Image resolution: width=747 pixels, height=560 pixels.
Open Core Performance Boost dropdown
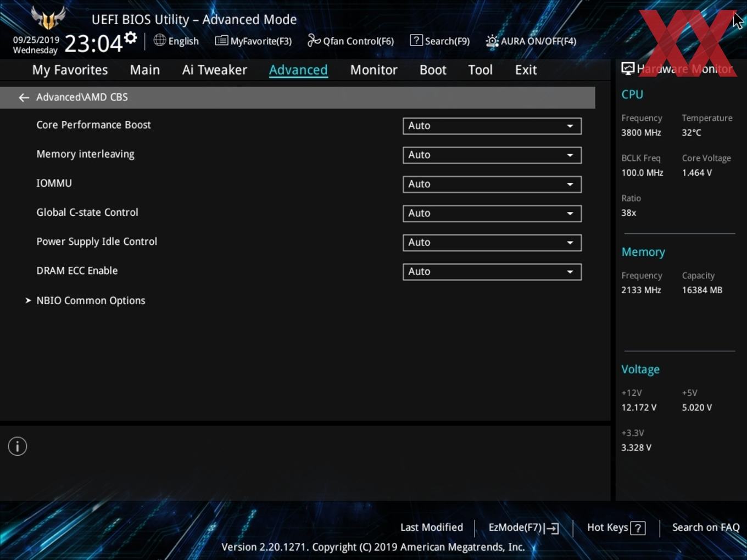(492, 126)
